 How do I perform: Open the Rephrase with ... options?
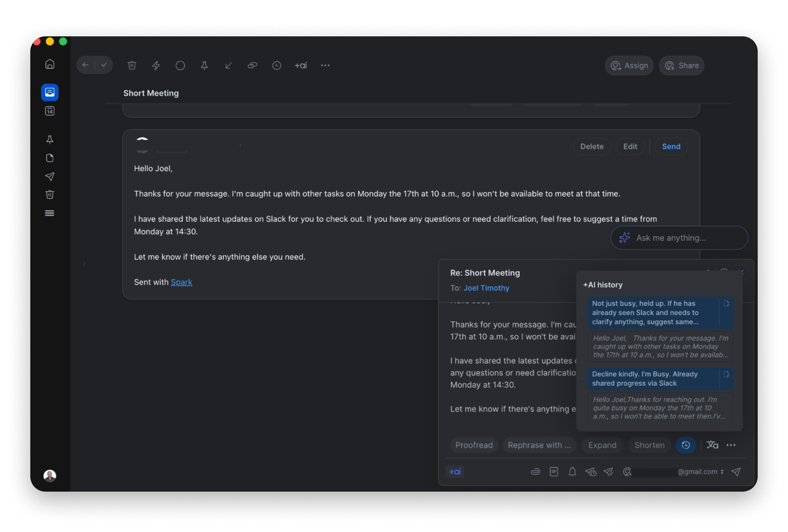[539, 445]
